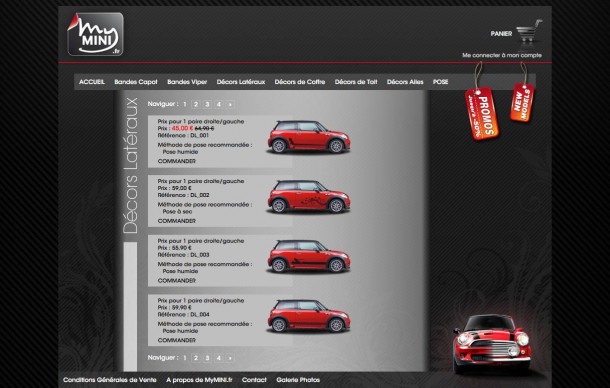
Task: Click the red PROMOS tag
Action: pos(482,113)
